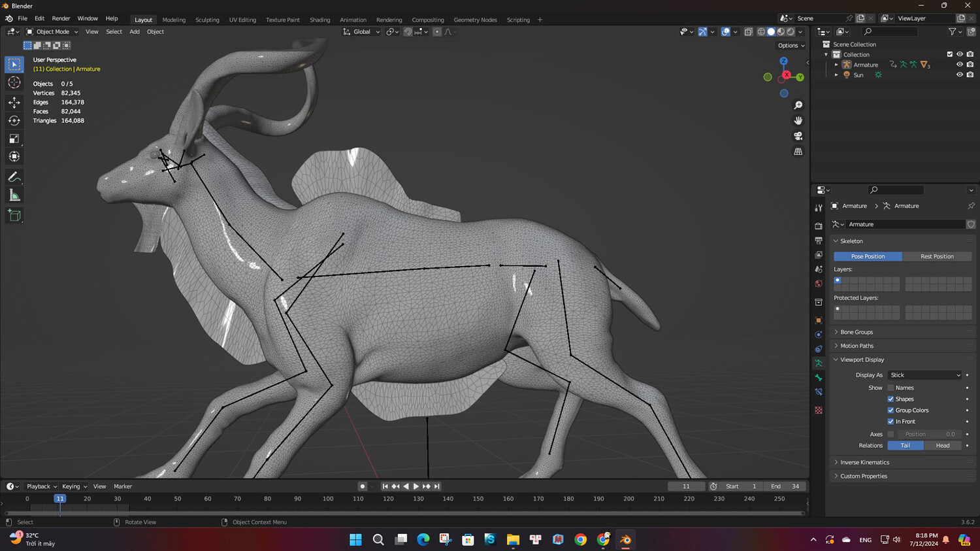Open the Marker menu in the timeline
This screenshot has width=980, height=551.
123,486
